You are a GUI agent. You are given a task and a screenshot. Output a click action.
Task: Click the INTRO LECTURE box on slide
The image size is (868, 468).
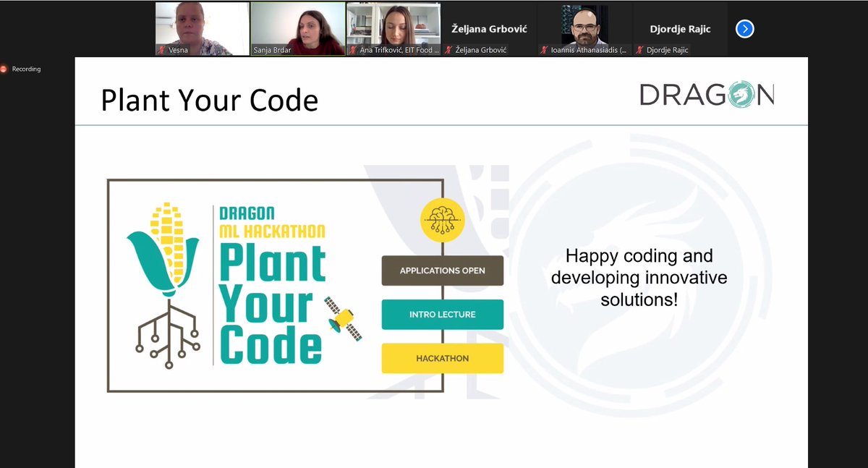(442, 315)
